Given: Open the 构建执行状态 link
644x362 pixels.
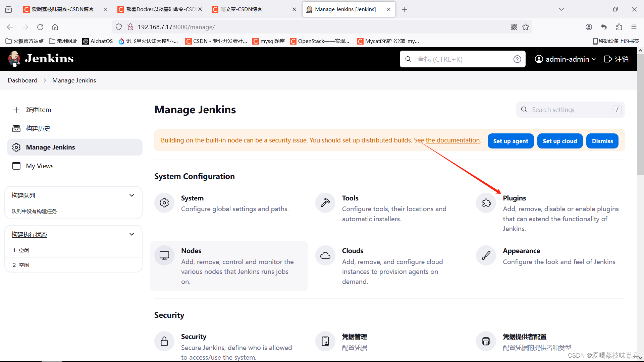Looking at the screenshot, I should (29, 235).
